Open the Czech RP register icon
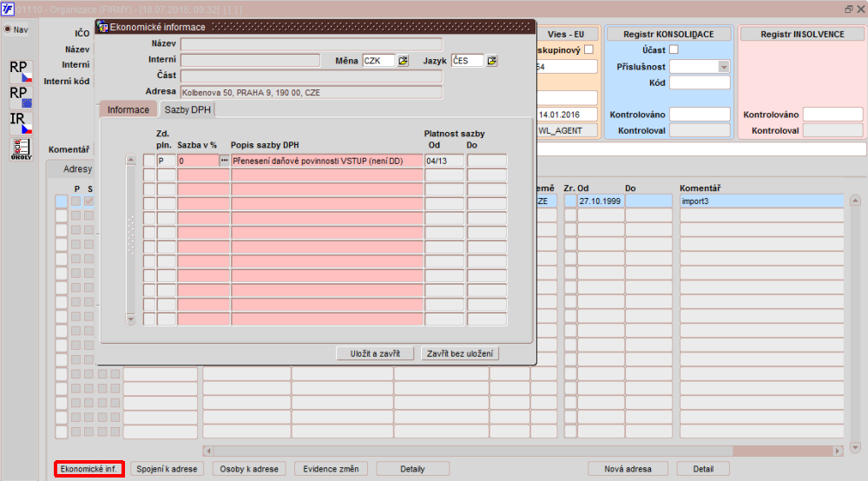 (21, 71)
